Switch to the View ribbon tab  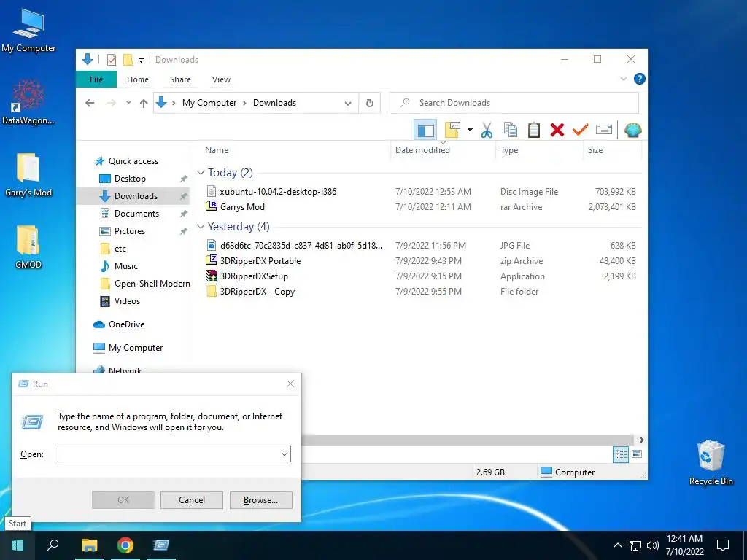(221, 79)
